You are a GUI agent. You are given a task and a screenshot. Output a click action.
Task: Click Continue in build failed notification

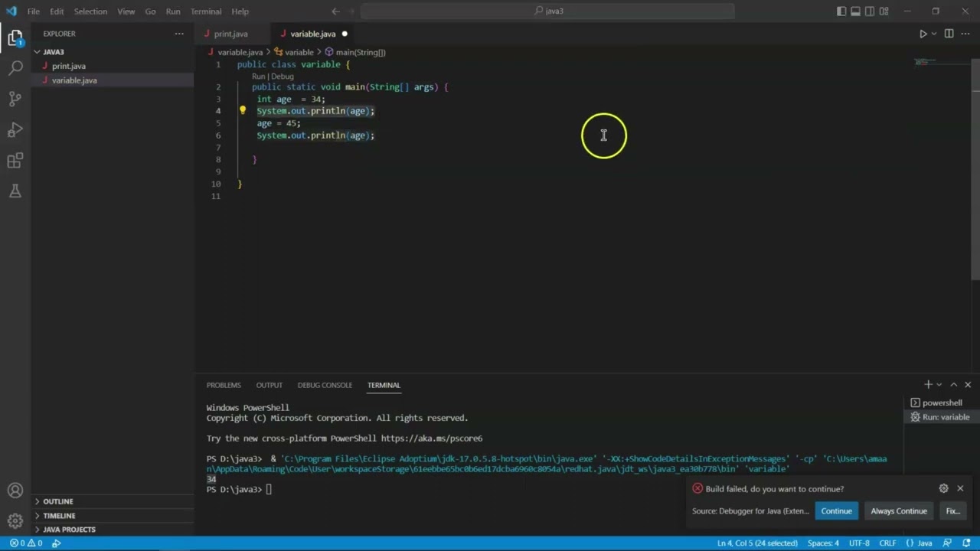836,511
